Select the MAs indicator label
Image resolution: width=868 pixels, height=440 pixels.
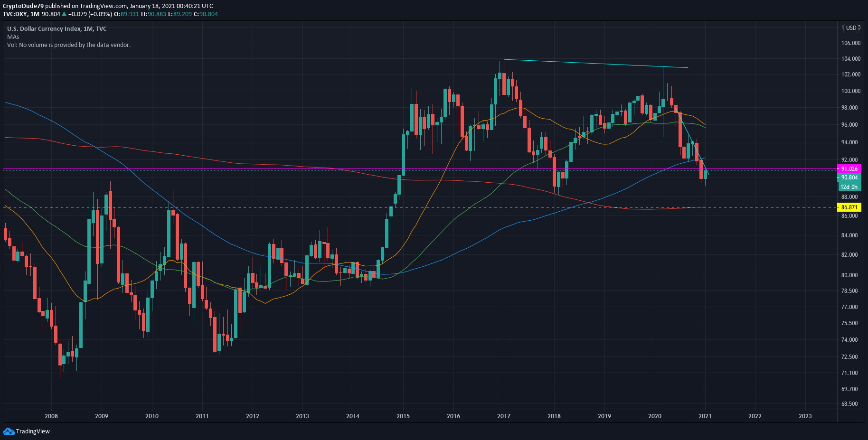(x=13, y=37)
